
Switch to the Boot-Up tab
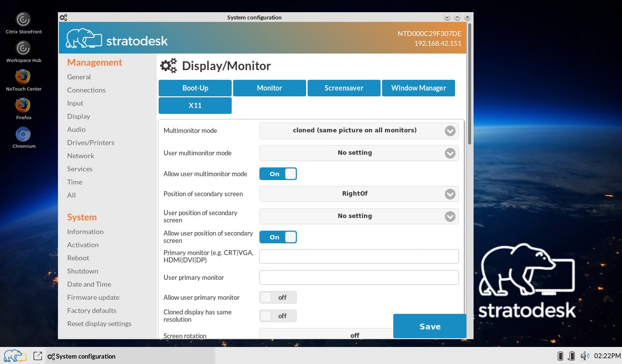(x=195, y=88)
